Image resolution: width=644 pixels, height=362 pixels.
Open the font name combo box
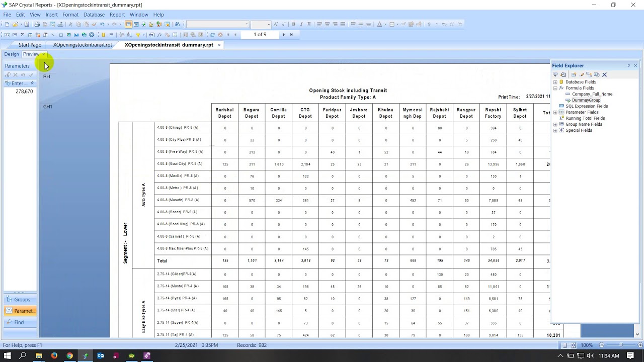coord(217,24)
